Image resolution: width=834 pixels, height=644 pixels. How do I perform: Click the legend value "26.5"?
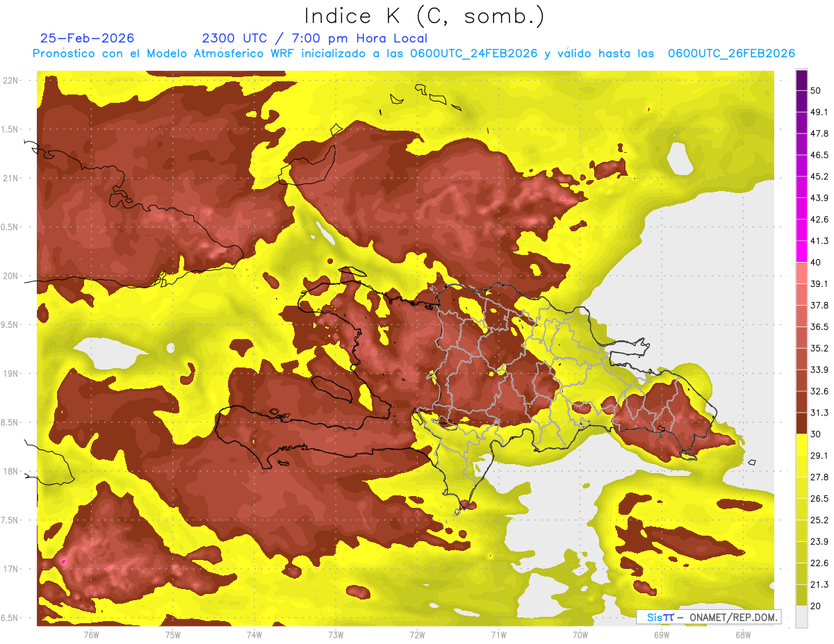pyautogui.click(x=819, y=498)
